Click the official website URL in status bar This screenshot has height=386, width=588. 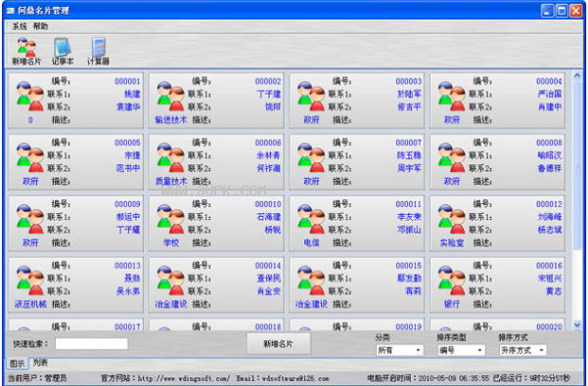pos(184,378)
